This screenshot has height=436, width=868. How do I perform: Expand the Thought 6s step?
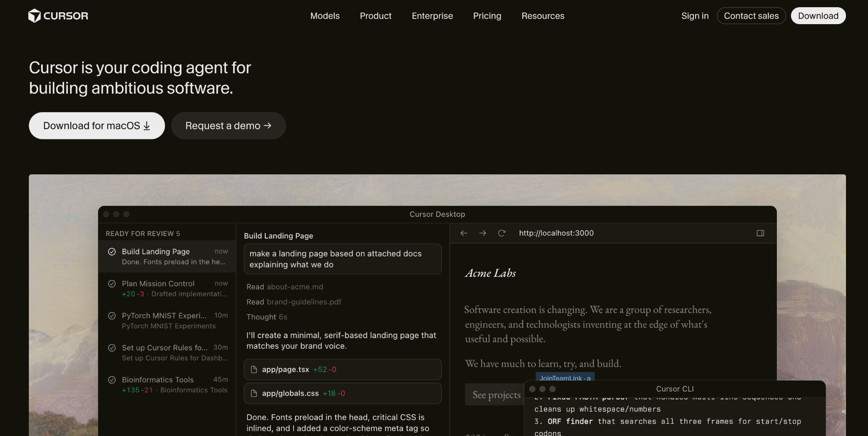pyautogui.click(x=267, y=317)
